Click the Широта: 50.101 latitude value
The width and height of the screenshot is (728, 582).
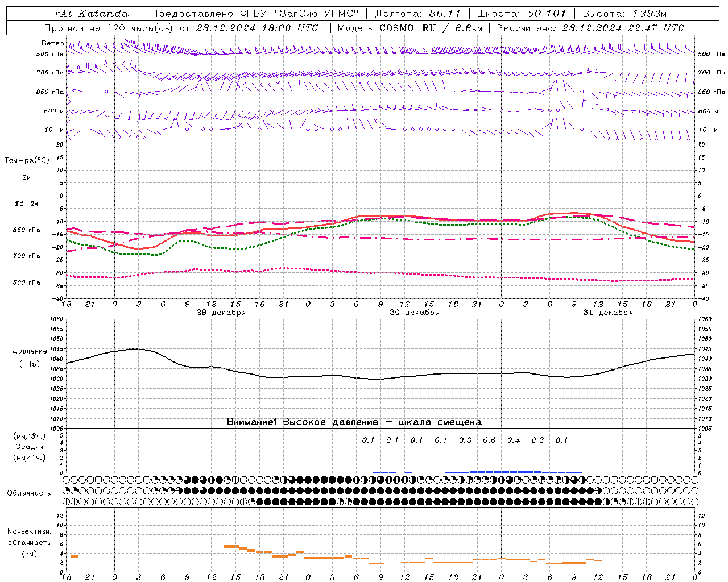522,14
